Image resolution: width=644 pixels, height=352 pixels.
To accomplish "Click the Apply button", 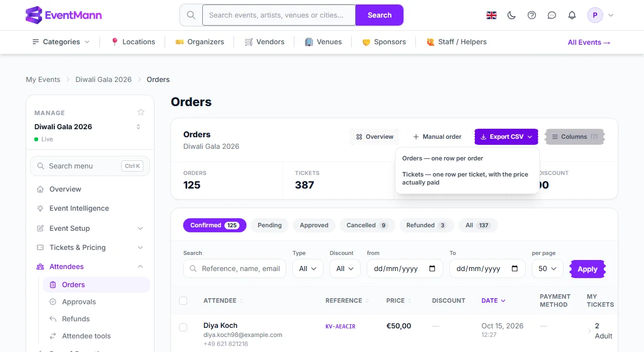I will [588, 269].
